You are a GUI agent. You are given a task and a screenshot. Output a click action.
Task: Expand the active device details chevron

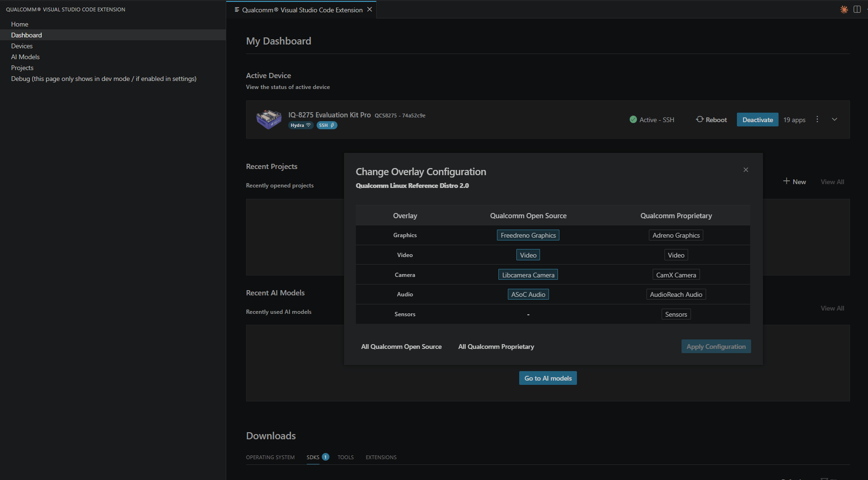(835, 119)
